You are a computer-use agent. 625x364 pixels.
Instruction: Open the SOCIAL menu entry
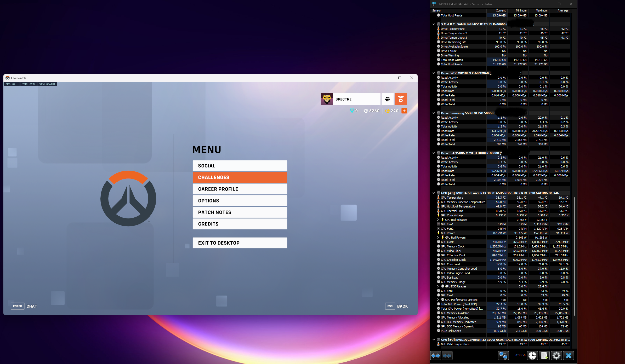240,166
